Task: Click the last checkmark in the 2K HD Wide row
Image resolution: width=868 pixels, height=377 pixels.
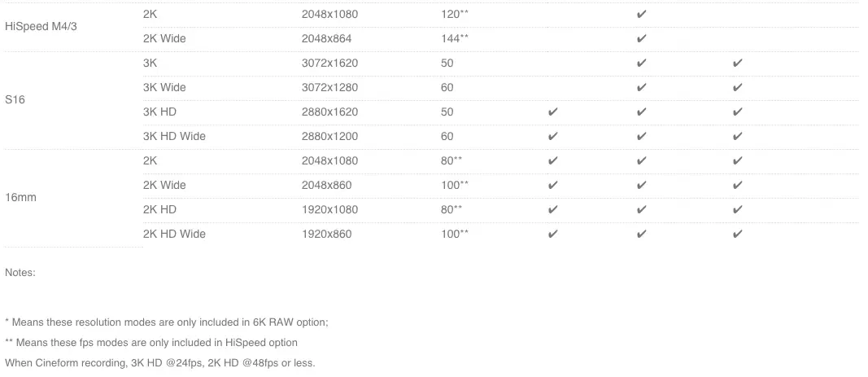Action: 737,234
